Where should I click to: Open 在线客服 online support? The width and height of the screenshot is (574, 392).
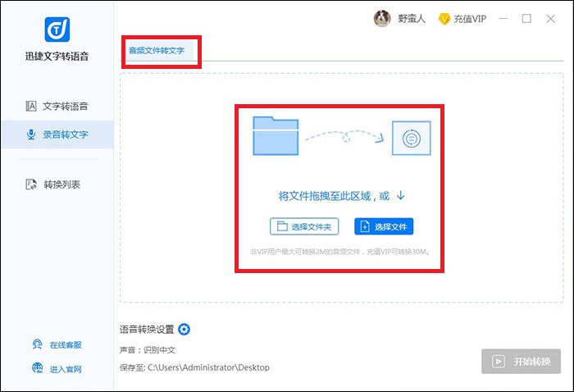point(57,345)
